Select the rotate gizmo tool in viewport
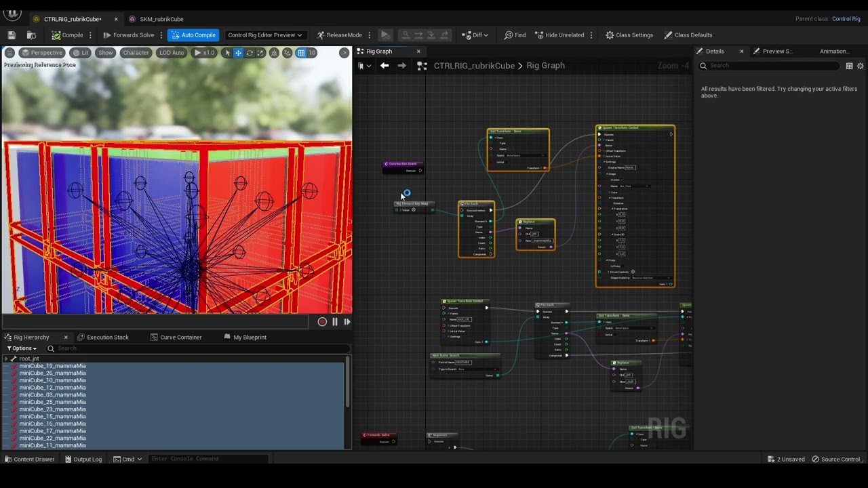This screenshot has height=488, width=868. point(250,53)
